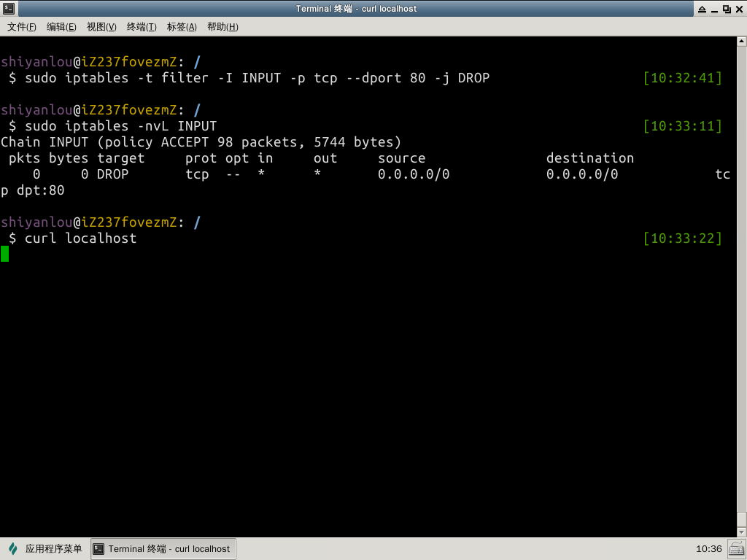Viewport: 747px width, 560px height.
Task: Open the 应用程序菜单 applications menu
Action: 45,549
